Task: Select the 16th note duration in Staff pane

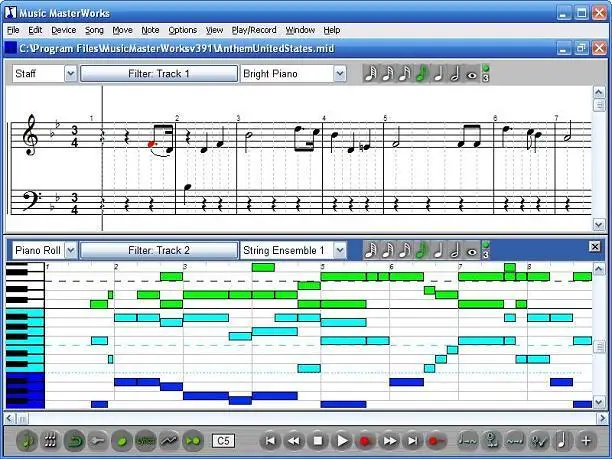Action: (x=404, y=73)
